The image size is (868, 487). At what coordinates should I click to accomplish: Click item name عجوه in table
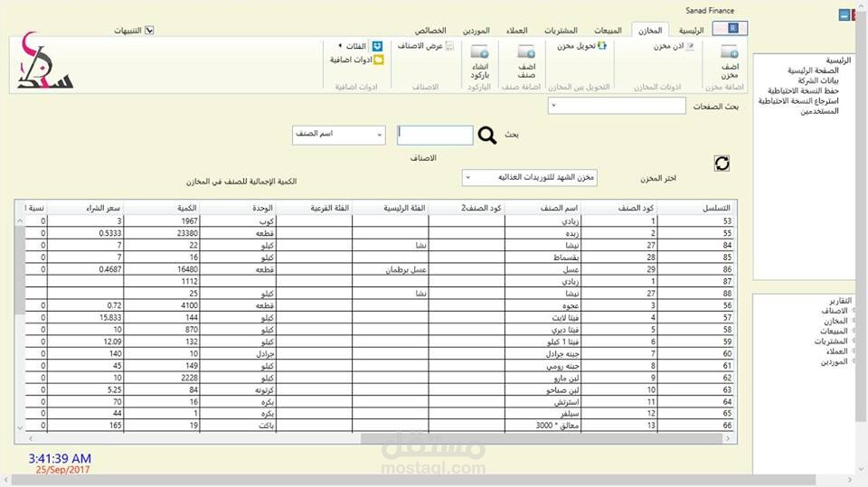(542, 305)
